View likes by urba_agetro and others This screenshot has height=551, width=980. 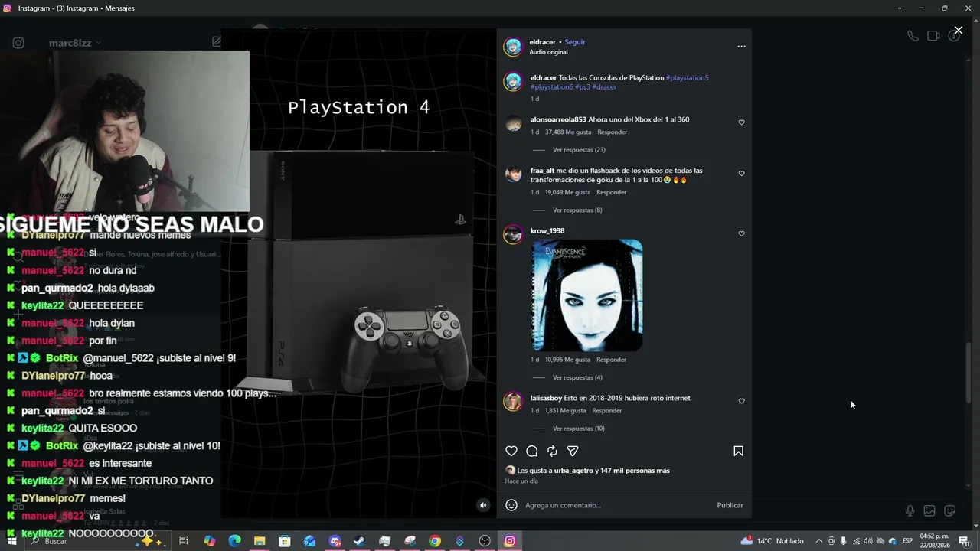click(593, 471)
